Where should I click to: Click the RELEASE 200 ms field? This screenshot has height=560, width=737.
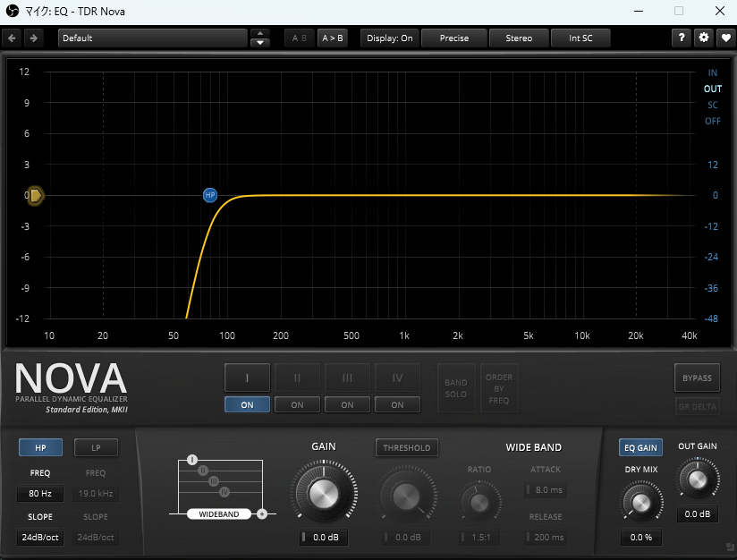pyautogui.click(x=546, y=537)
